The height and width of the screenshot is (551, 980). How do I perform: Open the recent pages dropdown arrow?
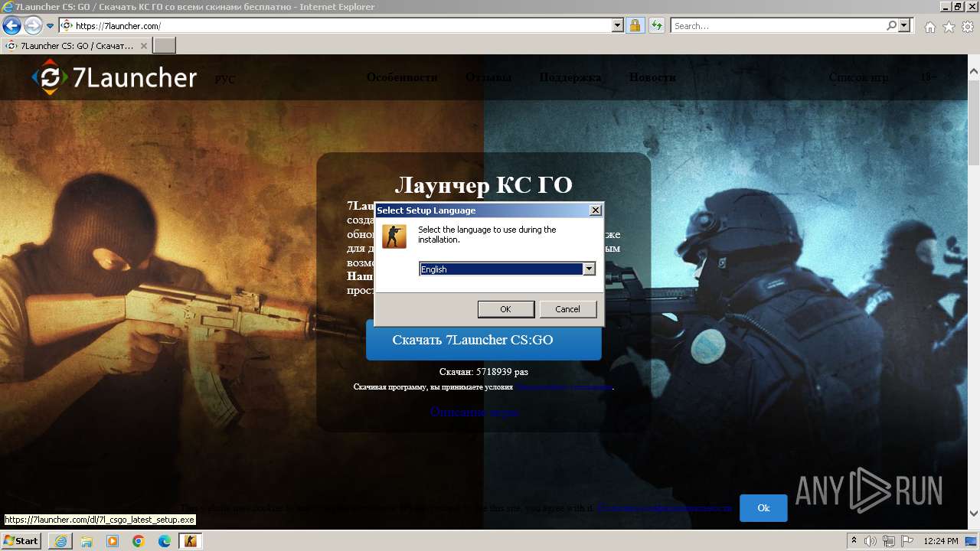[x=51, y=26]
